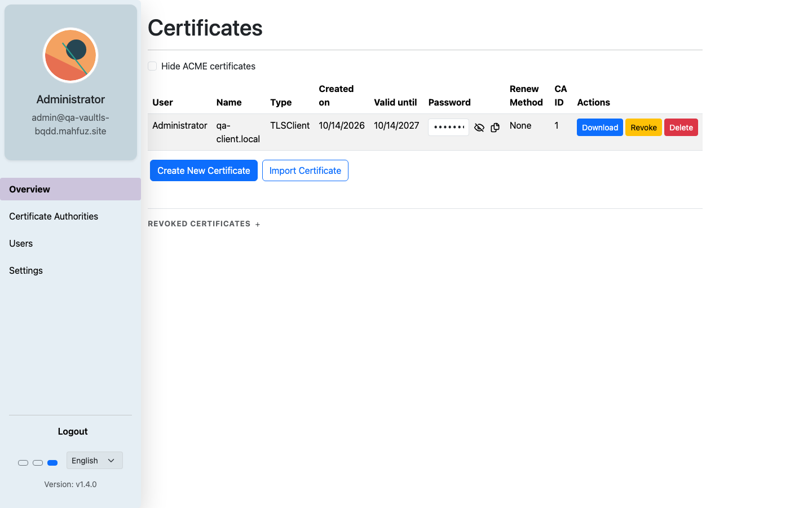The height and width of the screenshot is (508, 812).
Task: Click the CA ID column header
Action: (x=561, y=95)
